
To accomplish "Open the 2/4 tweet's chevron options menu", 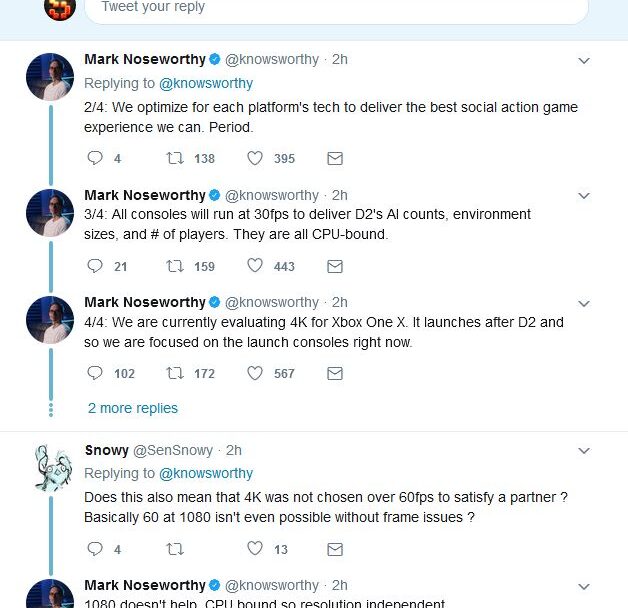I will click(x=584, y=60).
